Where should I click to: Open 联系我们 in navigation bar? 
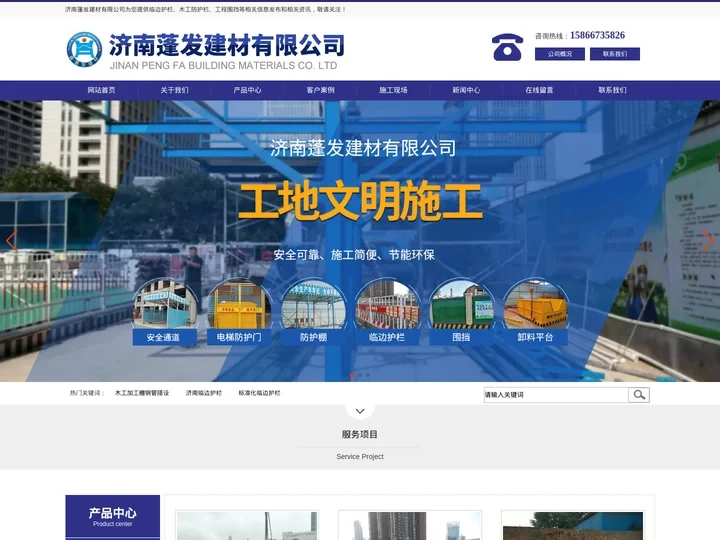click(x=613, y=90)
